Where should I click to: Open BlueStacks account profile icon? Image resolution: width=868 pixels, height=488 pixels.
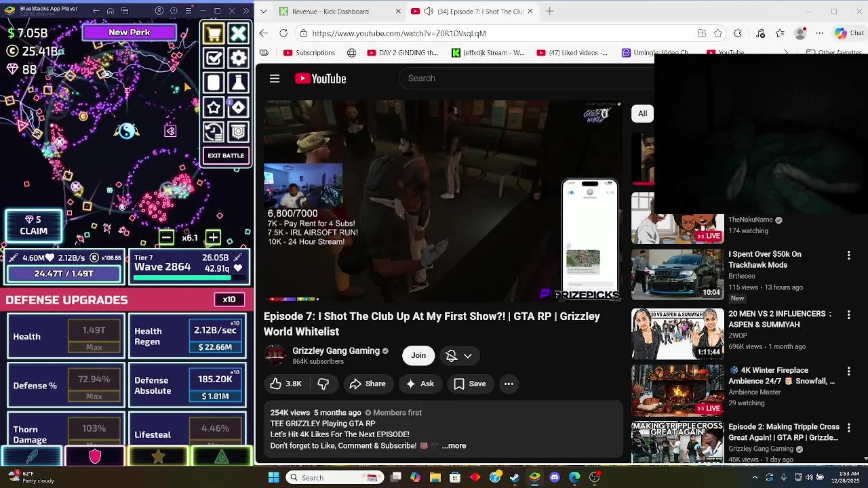coord(159,11)
